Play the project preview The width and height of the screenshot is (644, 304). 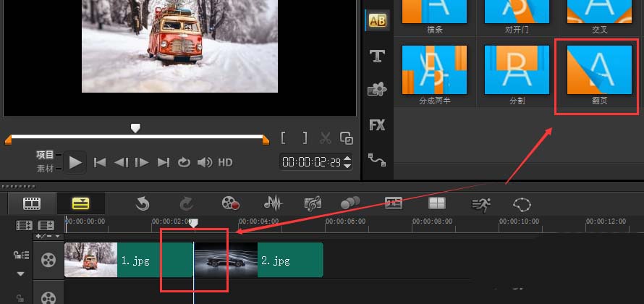point(75,163)
